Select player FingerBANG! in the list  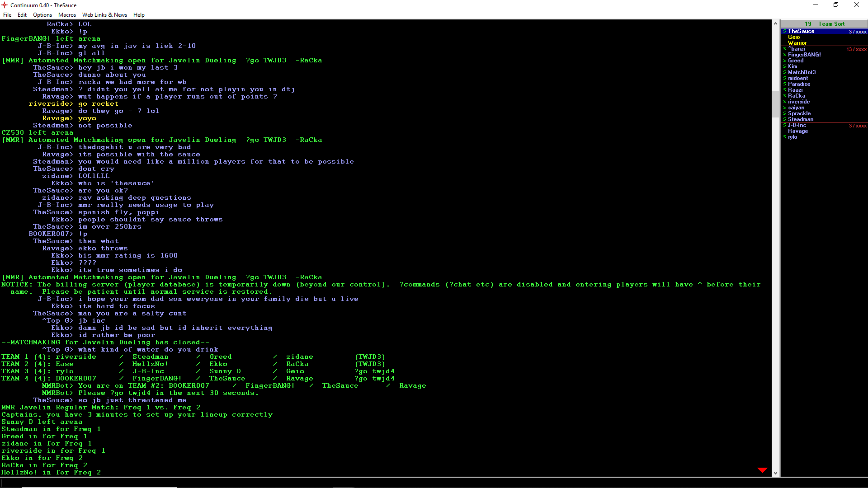[x=804, y=55]
